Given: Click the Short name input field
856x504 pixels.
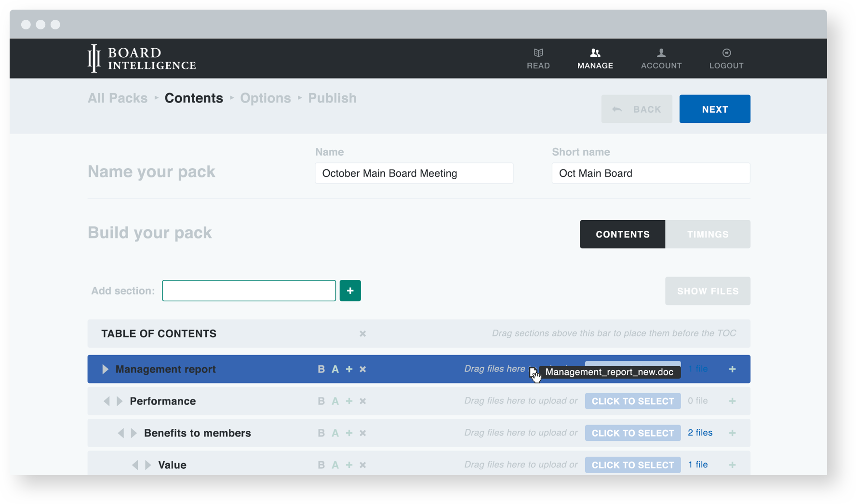Looking at the screenshot, I should pos(651,173).
